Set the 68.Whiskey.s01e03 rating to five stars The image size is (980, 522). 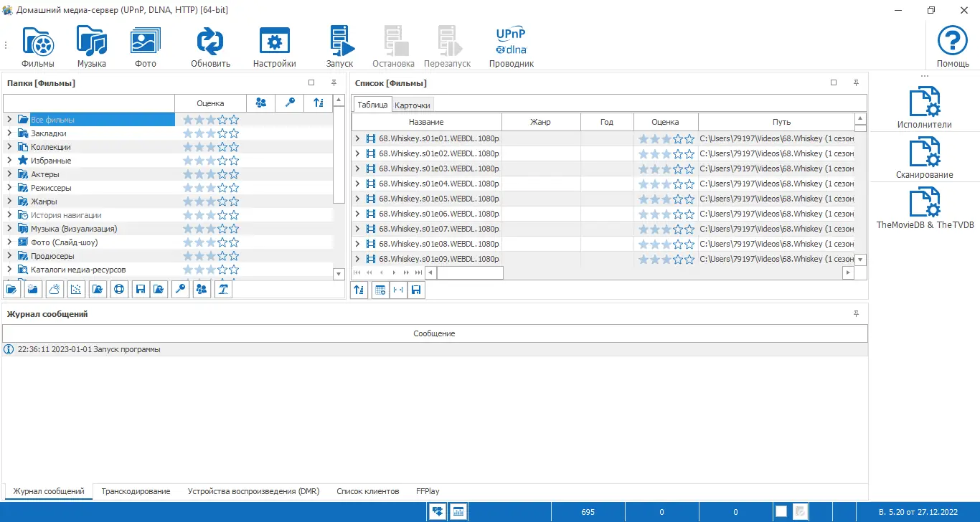tap(689, 169)
